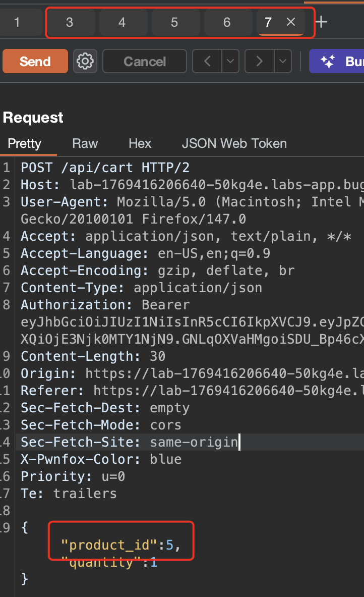Image resolution: width=364 pixels, height=597 pixels.
Task: Switch to Repeater tab 1
Action: (x=17, y=22)
